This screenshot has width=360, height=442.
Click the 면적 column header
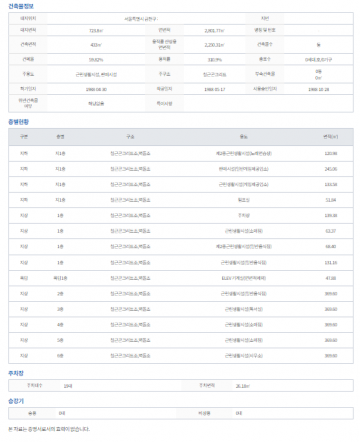pyautogui.click(x=331, y=137)
